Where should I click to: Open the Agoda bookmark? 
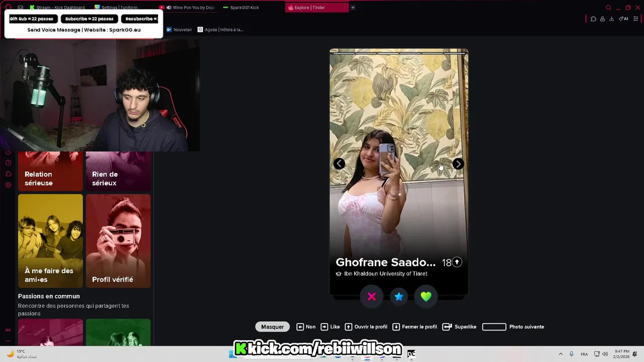[220, 30]
